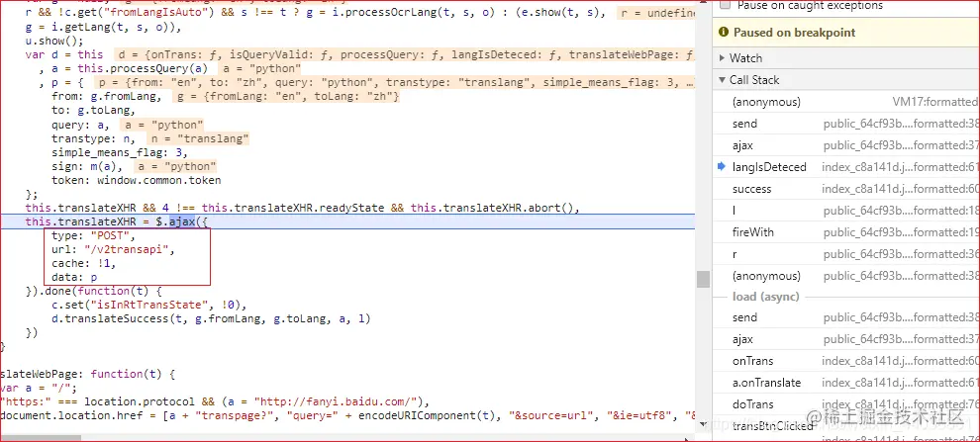This screenshot has width=980, height=442.
Task: Click the cache: !1 line
Action: pyautogui.click(x=84, y=263)
